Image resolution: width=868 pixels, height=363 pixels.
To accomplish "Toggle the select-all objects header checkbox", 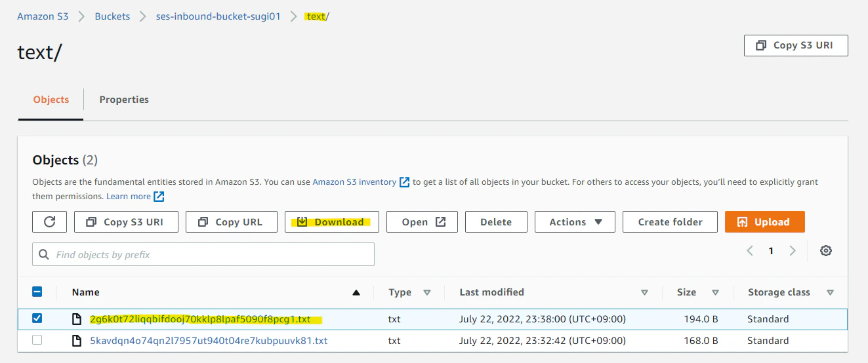I will pyautogui.click(x=37, y=292).
